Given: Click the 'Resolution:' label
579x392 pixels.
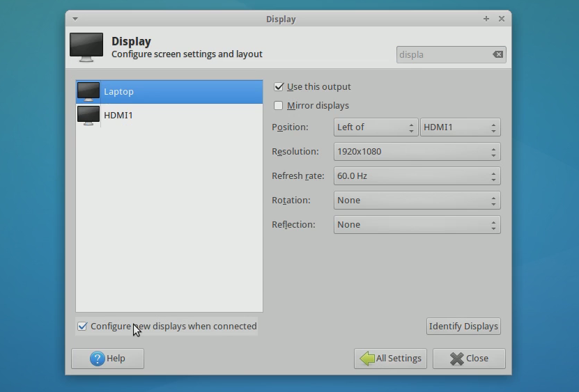Looking at the screenshot, I should coord(295,151).
